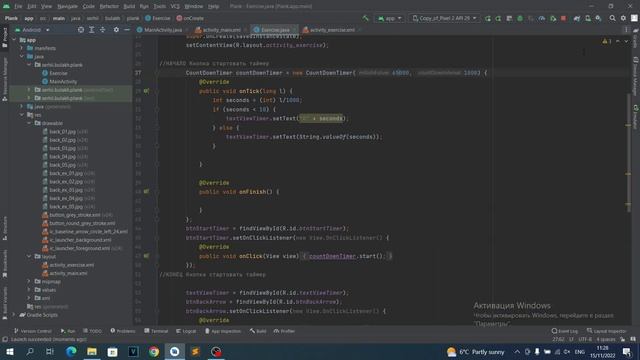
Task: Open Project panel options gear
Action: [x=116, y=30]
